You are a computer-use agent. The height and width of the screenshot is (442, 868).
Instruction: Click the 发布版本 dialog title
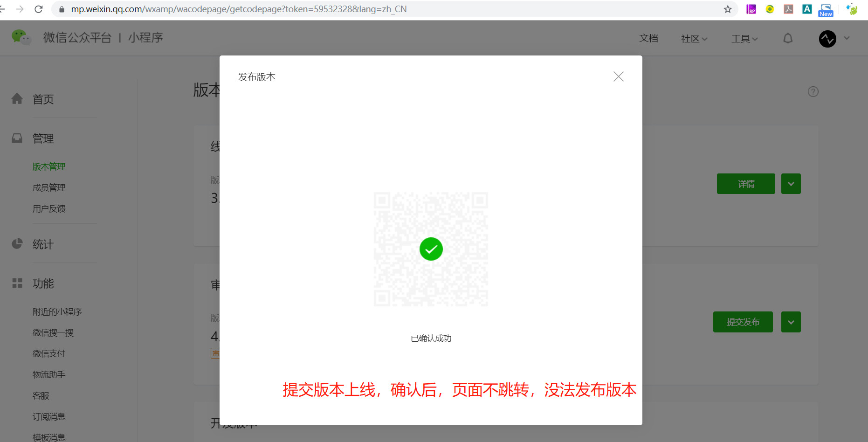[x=257, y=77]
